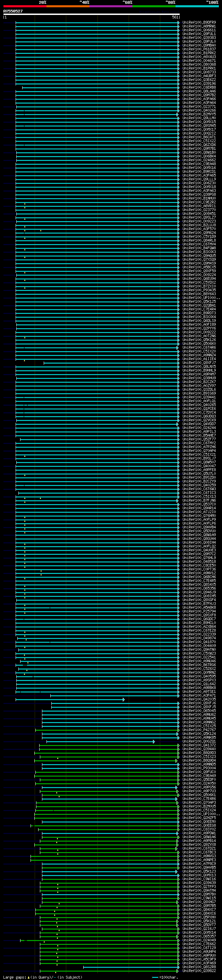Click the white query sequence ruler bar
Screen dimensions: 222x980
pyautogui.click(x=91, y=14)
